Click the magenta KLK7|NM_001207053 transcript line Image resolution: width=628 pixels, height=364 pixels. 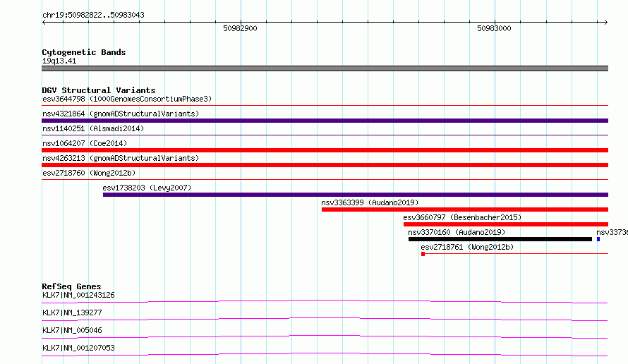(x=325, y=354)
